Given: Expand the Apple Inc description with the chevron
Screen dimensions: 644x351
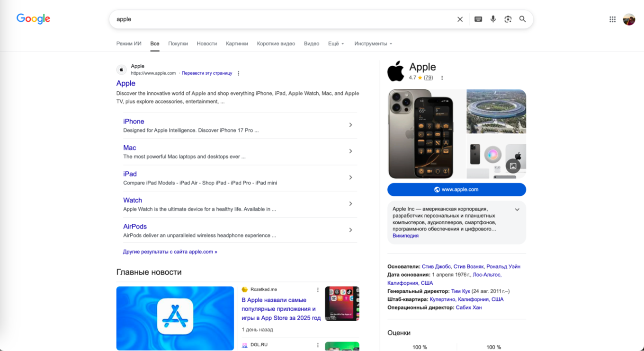Looking at the screenshot, I should click(x=517, y=209).
